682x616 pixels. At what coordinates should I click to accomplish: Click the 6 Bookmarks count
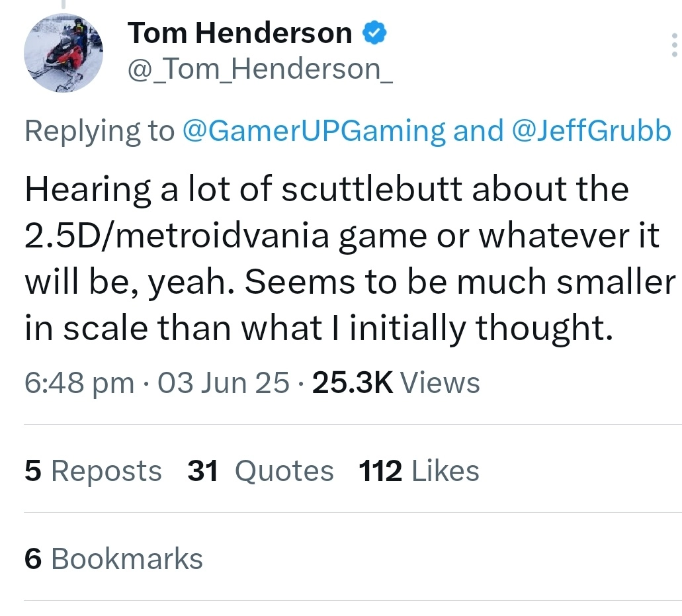click(114, 558)
